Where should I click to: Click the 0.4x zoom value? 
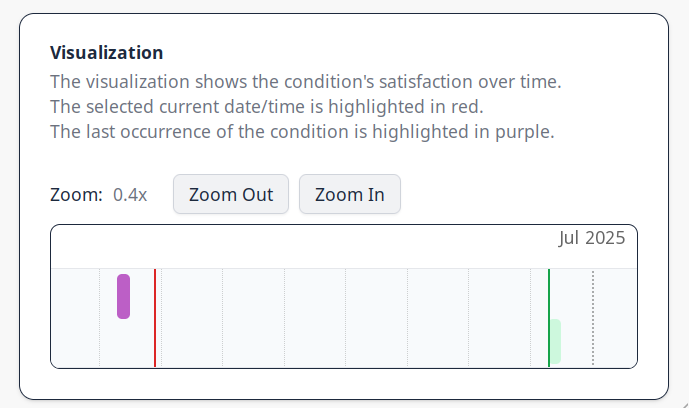[x=130, y=195]
